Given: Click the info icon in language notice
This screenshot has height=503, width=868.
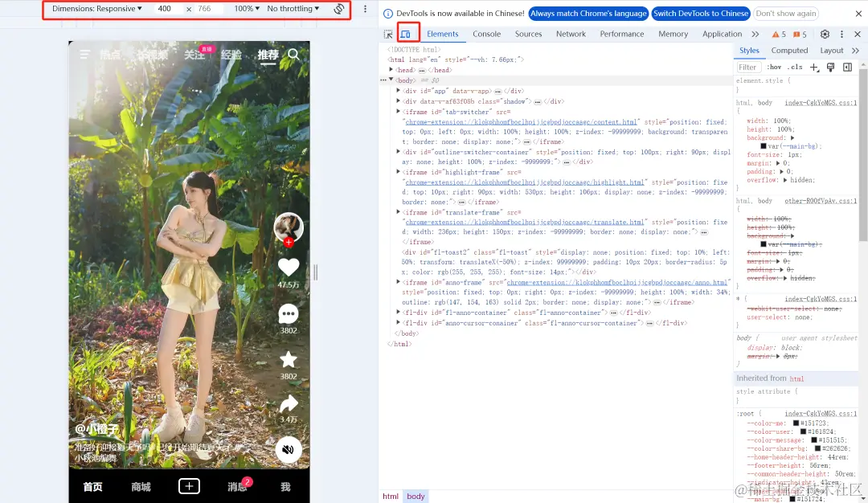Looking at the screenshot, I should click(x=388, y=14).
